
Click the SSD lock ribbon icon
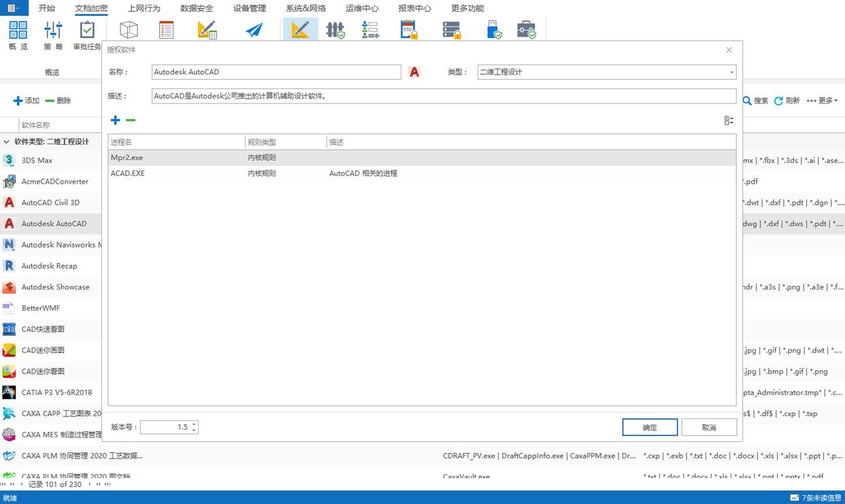pyautogui.click(x=408, y=31)
